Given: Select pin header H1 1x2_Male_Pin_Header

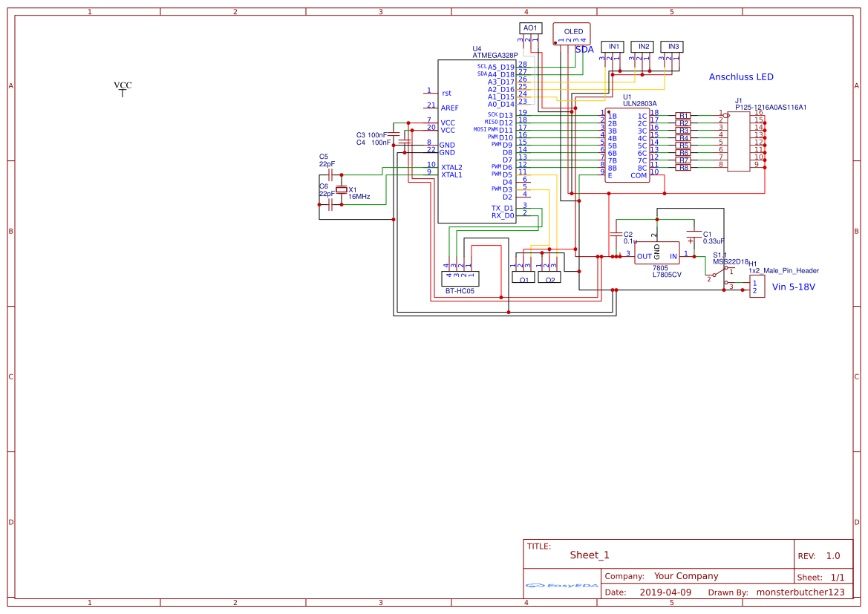Looking at the screenshot, I should coord(757,286).
